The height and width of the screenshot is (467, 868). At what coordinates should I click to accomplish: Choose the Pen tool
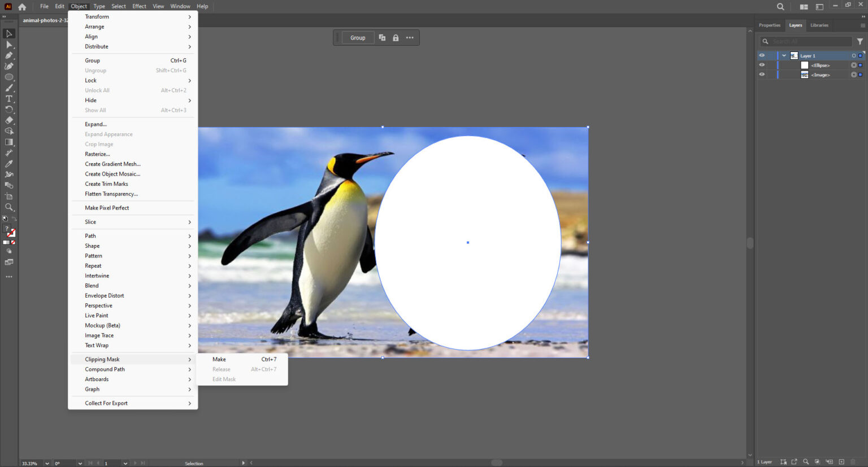tap(9, 55)
